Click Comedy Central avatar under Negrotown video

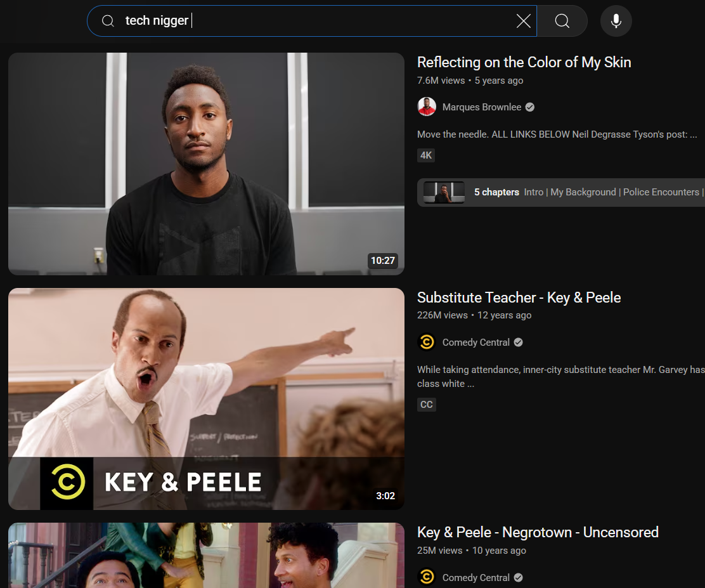(426, 577)
